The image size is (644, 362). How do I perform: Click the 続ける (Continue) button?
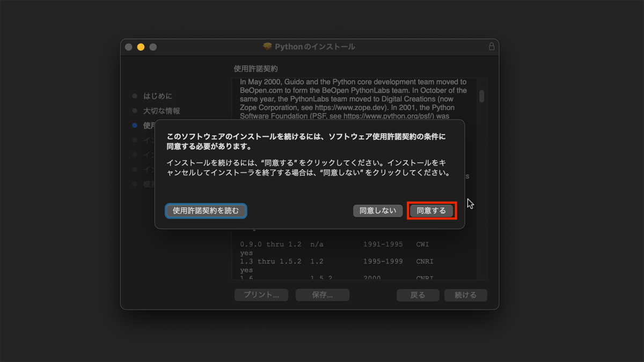[x=466, y=295]
